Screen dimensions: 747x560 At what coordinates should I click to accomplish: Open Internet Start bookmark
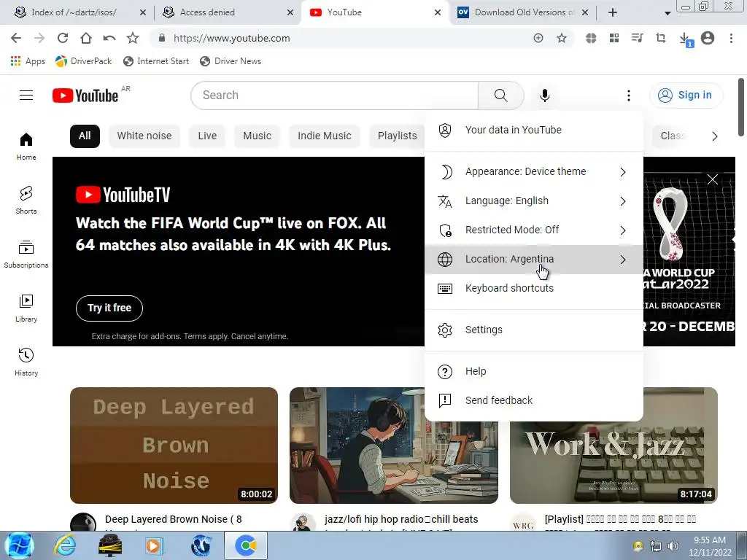pyautogui.click(x=156, y=61)
